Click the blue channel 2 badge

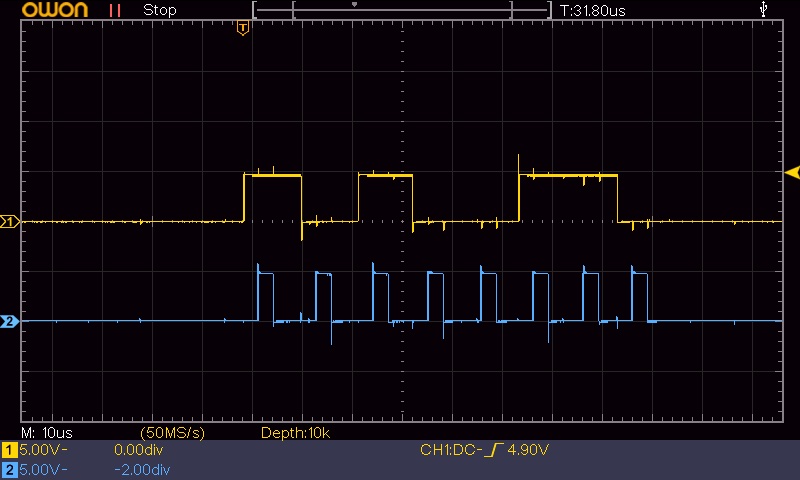9,470
